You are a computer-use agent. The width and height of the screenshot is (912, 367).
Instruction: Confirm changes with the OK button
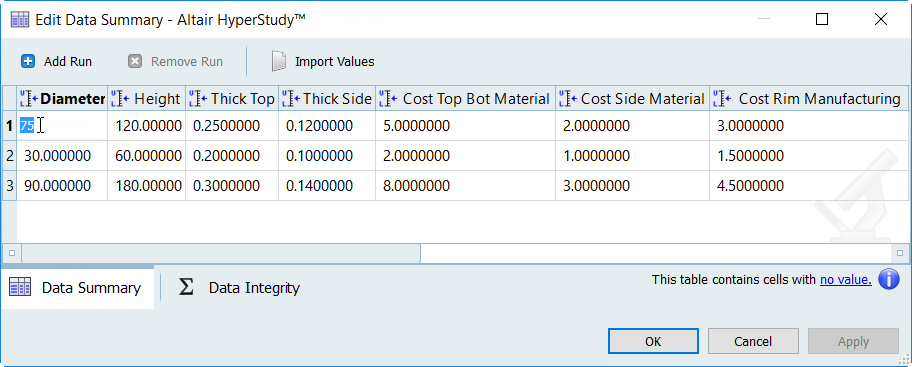(x=653, y=341)
